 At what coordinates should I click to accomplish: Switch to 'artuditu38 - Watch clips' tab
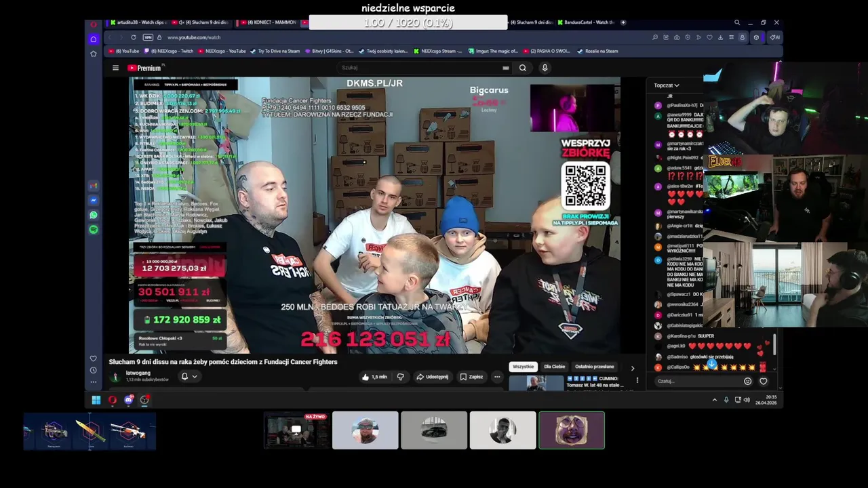[x=138, y=22]
